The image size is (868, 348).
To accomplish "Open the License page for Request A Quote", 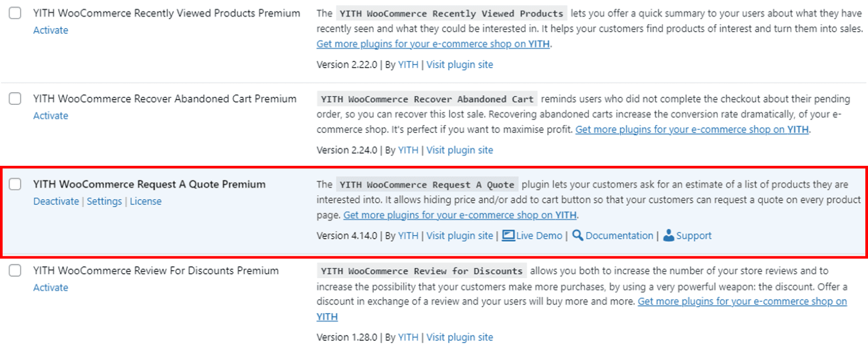I will pos(146,201).
